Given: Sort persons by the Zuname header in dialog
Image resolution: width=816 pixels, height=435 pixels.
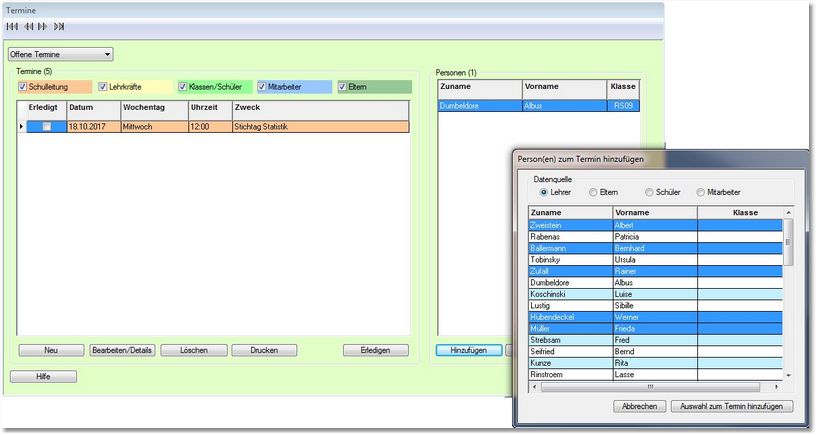Looking at the screenshot, I should tap(569, 213).
